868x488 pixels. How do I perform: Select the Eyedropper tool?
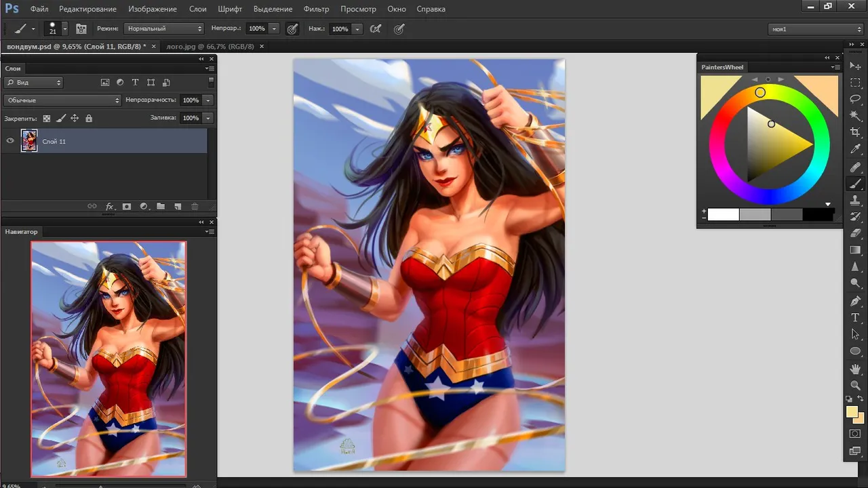pos(855,149)
